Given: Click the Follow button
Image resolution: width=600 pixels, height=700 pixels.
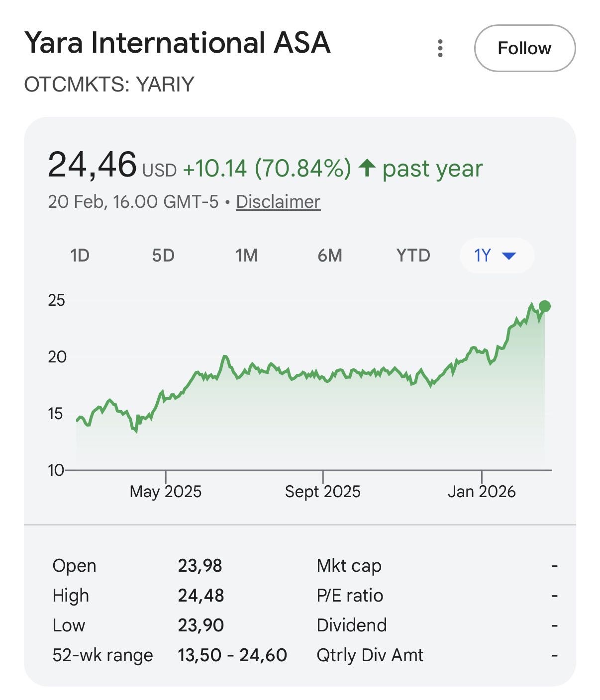Looking at the screenshot, I should pyautogui.click(x=524, y=48).
